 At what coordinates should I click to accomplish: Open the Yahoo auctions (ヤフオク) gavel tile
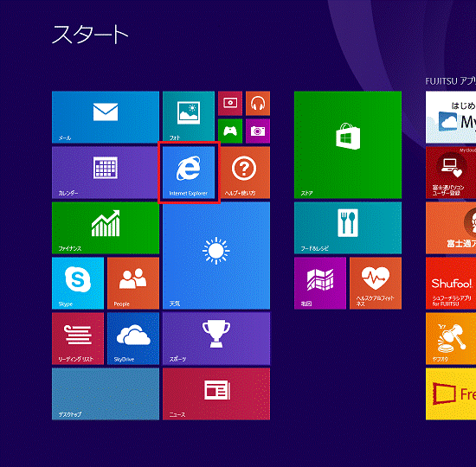[x=451, y=339]
